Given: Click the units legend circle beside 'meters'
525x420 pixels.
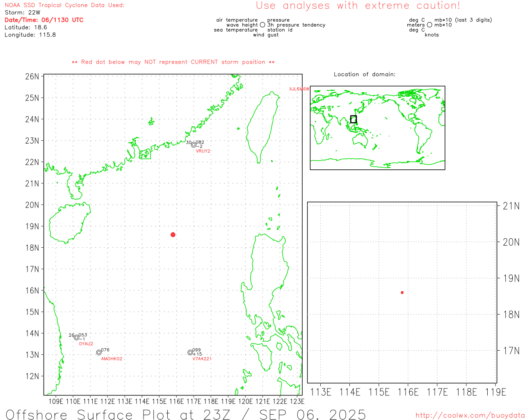Looking at the screenshot, I should coord(429,25).
